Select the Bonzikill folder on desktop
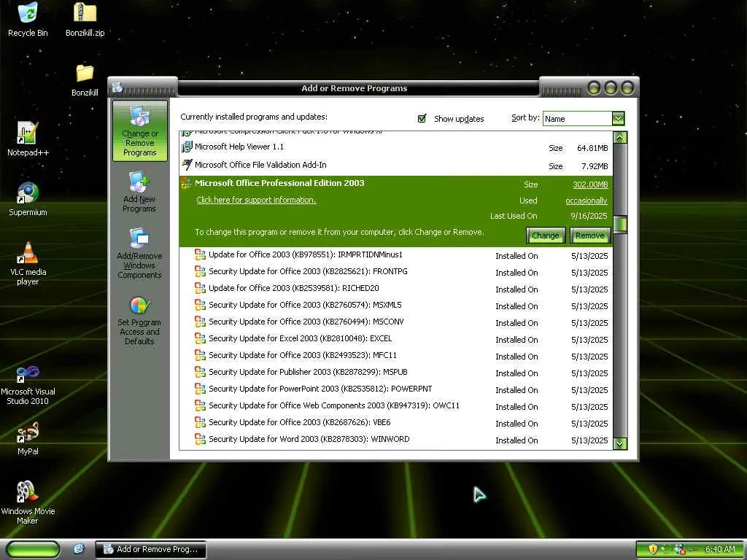Image resolution: width=747 pixels, height=560 pixels. coord(85,80)
